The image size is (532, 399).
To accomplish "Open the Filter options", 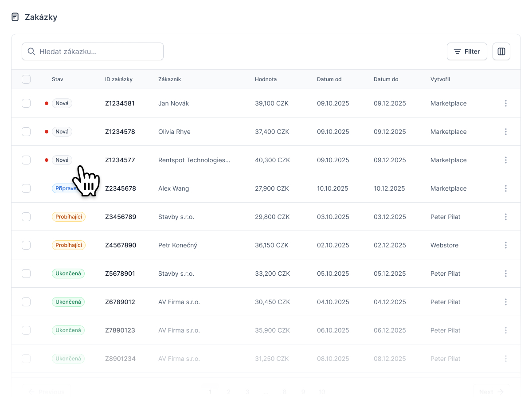I will [467, 51].
